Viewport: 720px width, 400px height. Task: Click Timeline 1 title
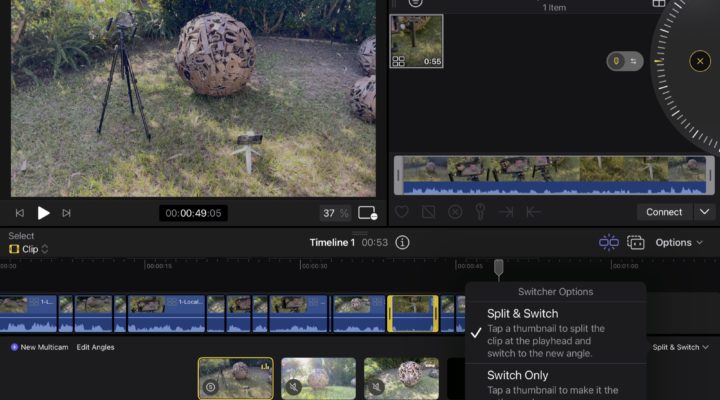pos(332,242)
